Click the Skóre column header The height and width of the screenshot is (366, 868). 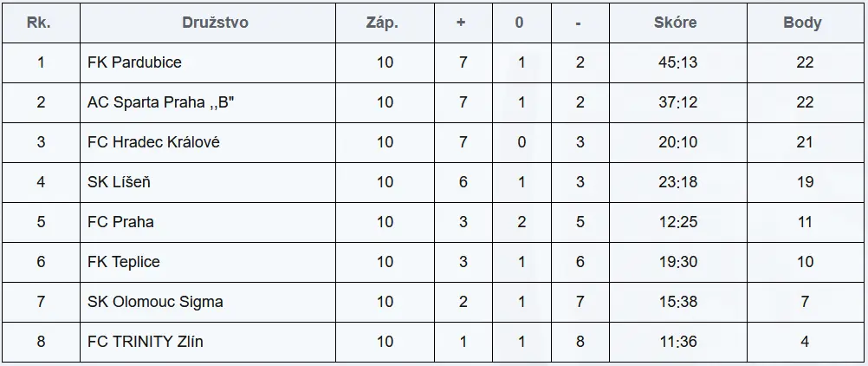(675, 23)
